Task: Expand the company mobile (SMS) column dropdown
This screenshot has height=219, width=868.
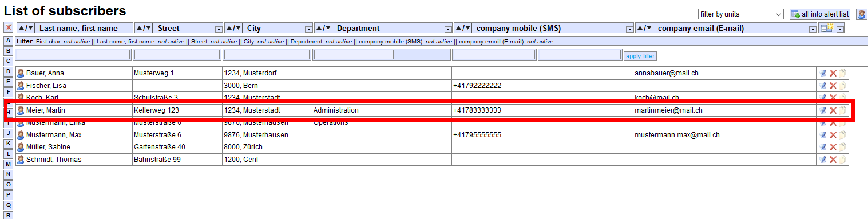Action: (x=629, y=29)
